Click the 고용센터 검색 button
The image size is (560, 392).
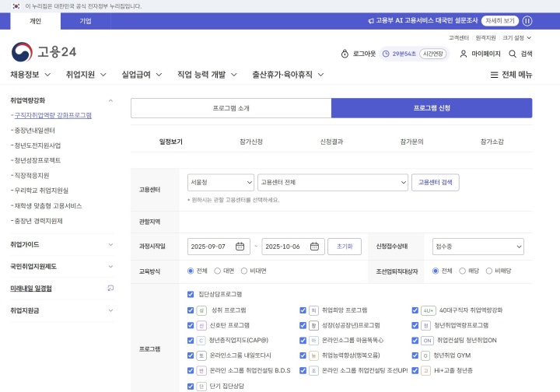click(436, 183)
